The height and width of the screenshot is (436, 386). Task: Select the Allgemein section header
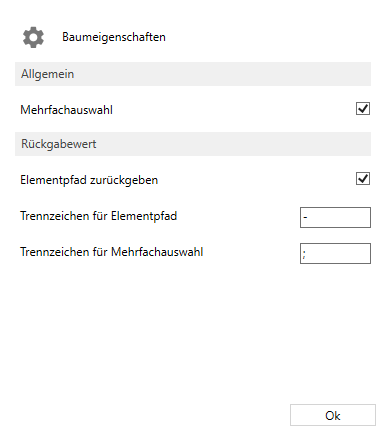tap(193, 74)
